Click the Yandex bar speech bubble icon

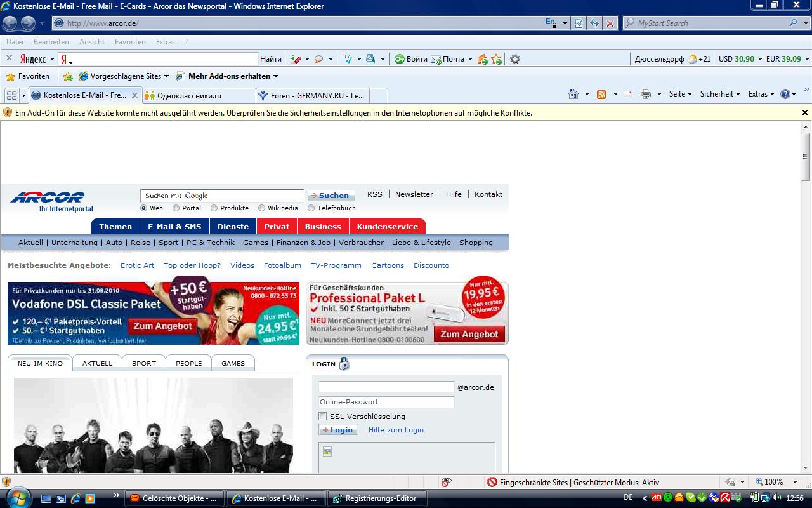point(318,59)
